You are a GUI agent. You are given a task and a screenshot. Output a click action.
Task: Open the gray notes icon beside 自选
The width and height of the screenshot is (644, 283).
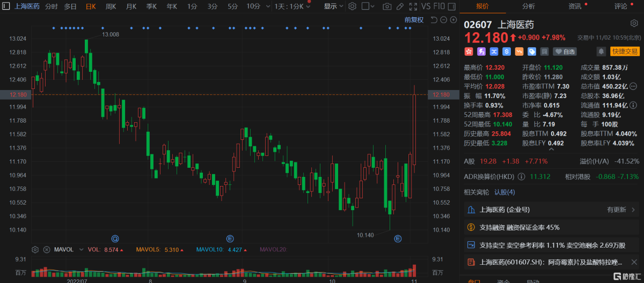tap(544, 51)
